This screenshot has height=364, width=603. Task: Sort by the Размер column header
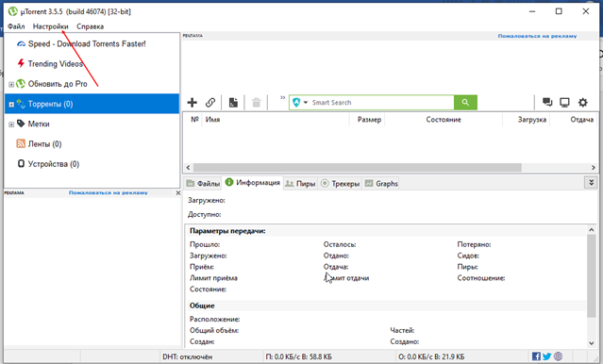click(369, 120)
